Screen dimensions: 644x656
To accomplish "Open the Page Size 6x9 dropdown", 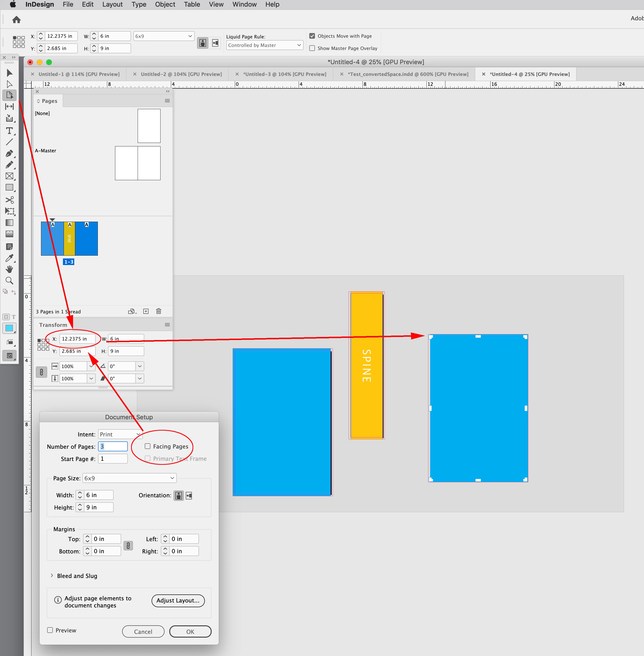I will pyautogui.click(x=130, y=478).
